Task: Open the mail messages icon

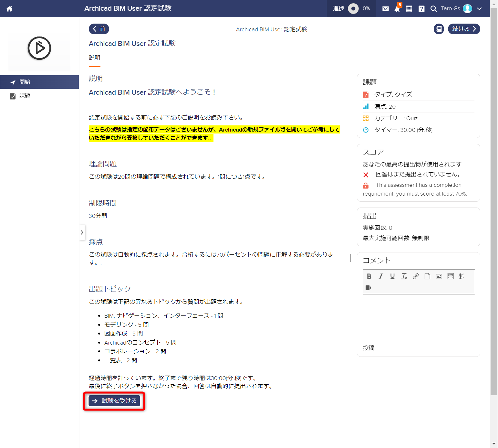Action: (x=386, y=9)
